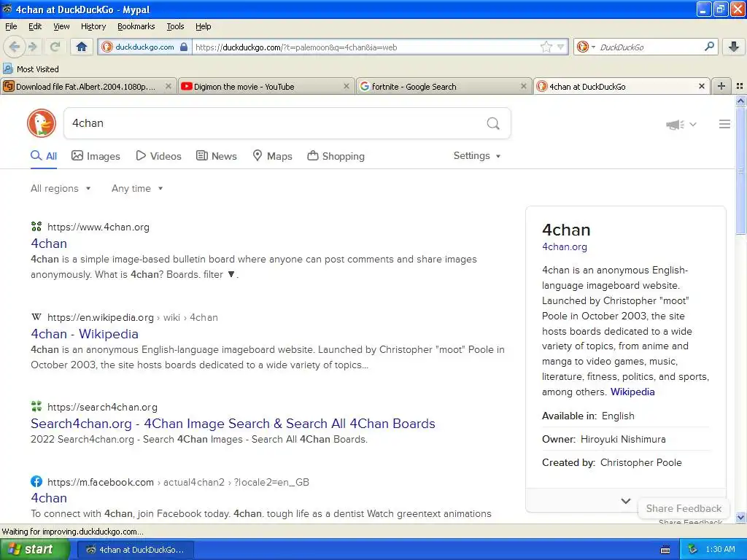This screenshot has height=560, width=747.
Task: Click the page vertical scrollbar thumb
Action: (741, 170)
